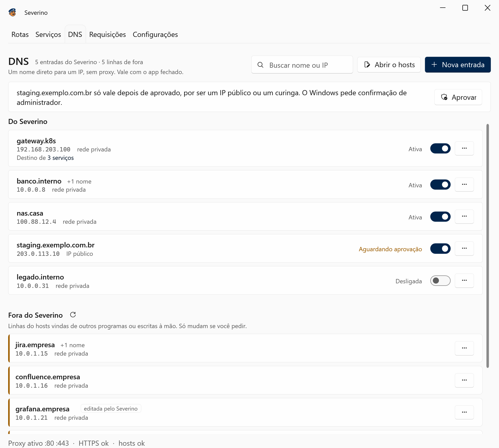Click the Severino app logo icon

pos(12,12)
